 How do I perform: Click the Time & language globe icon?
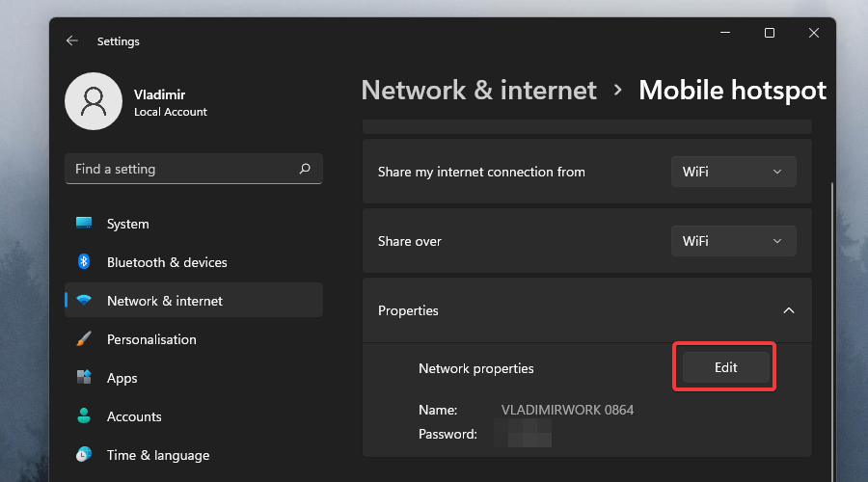pyautogui.click(x=84, y=455)
